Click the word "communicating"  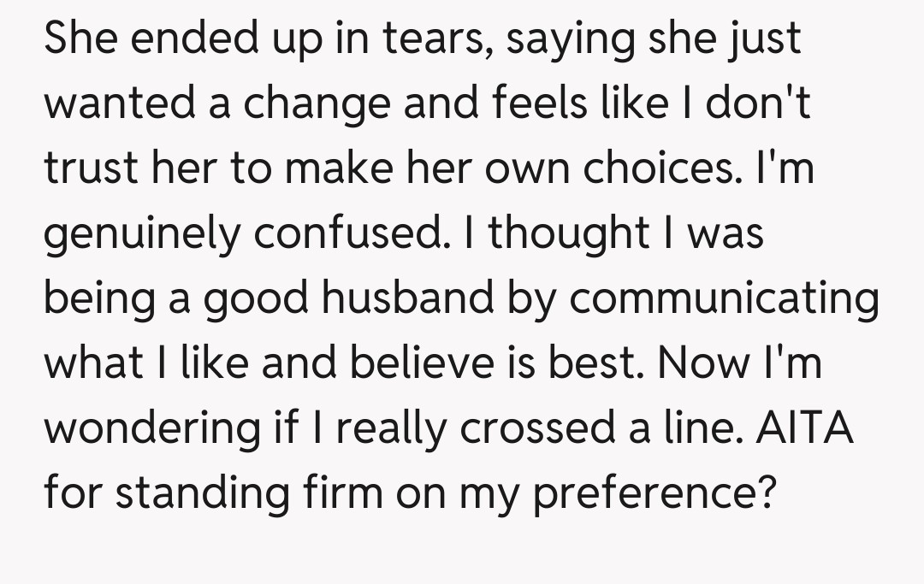click(724, 297)
